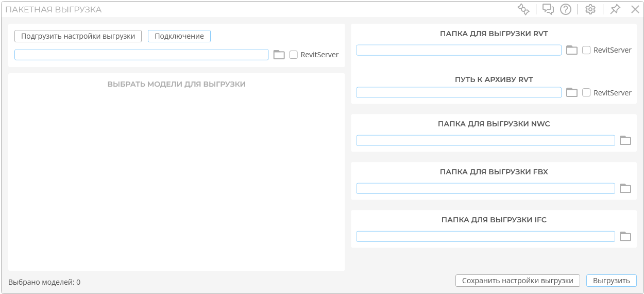The image size is (644, 294).
Task: Click the Подключение button
Action: 179,36
